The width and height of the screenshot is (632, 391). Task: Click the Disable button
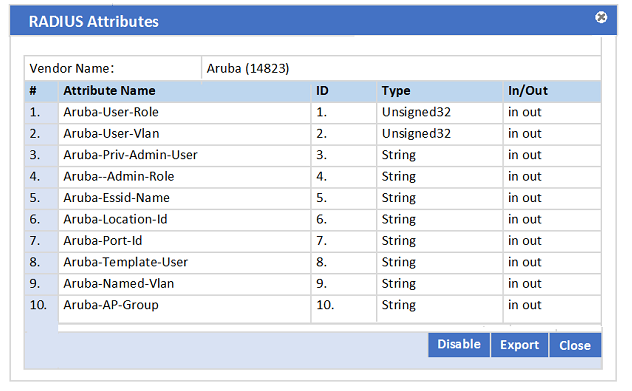tap(459, 345)
